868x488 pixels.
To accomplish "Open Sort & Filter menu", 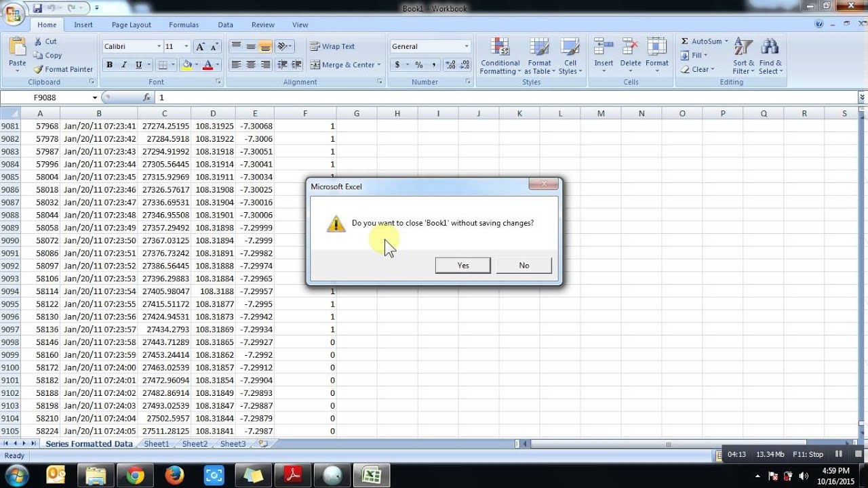I will (x=743, y=57).
